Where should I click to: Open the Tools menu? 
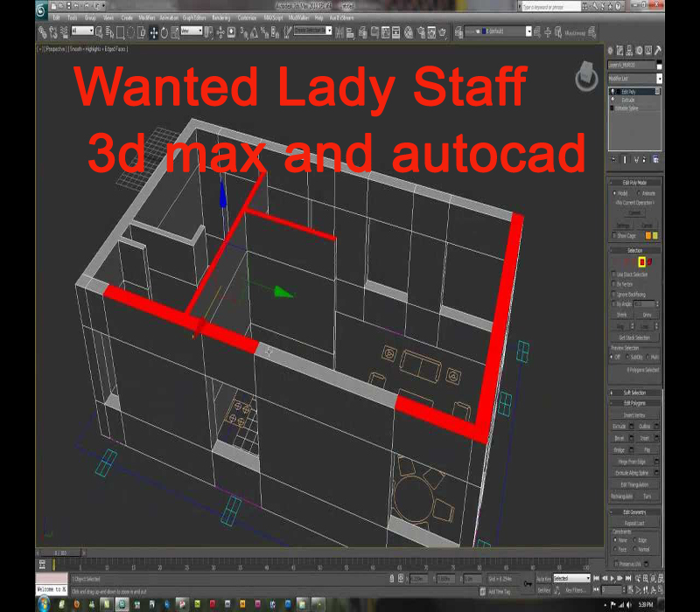point(73,17)
